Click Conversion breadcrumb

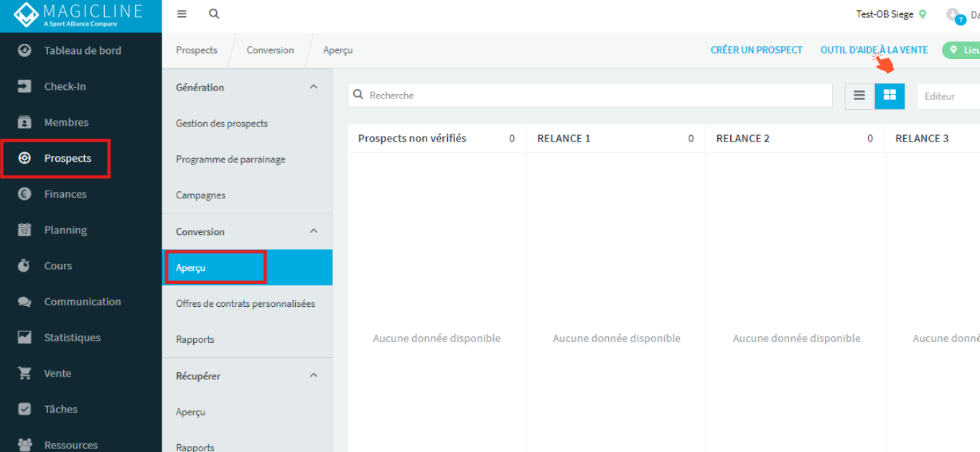(x=270, y=50)
